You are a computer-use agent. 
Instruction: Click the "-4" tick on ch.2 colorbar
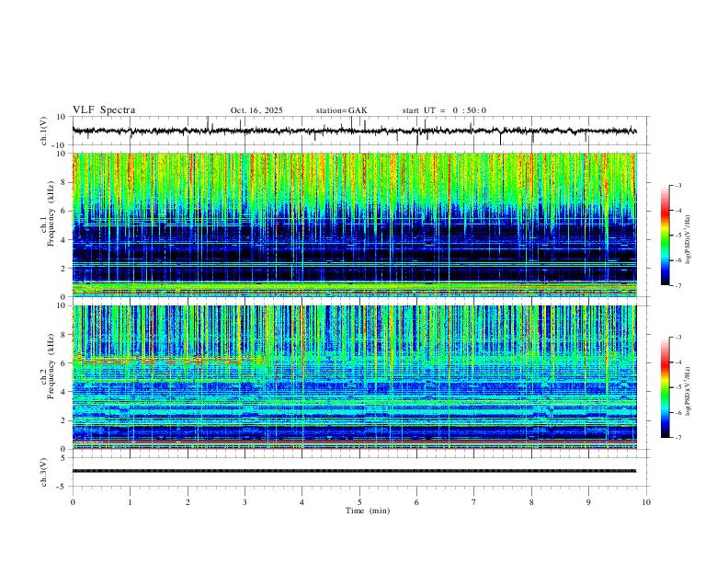point(678,362)
